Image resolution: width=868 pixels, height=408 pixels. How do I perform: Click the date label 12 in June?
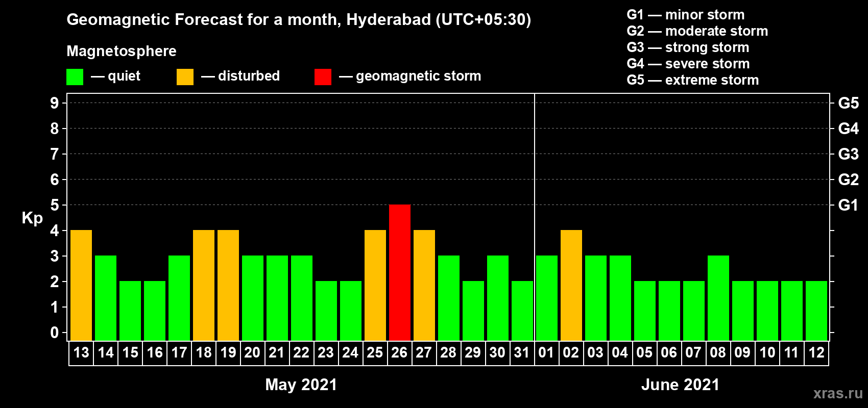816,352
